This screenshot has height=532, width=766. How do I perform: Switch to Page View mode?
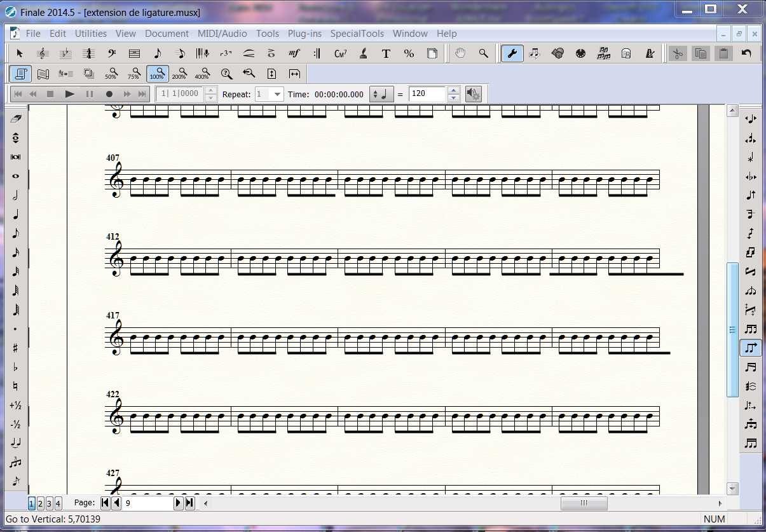pos(20,74)
